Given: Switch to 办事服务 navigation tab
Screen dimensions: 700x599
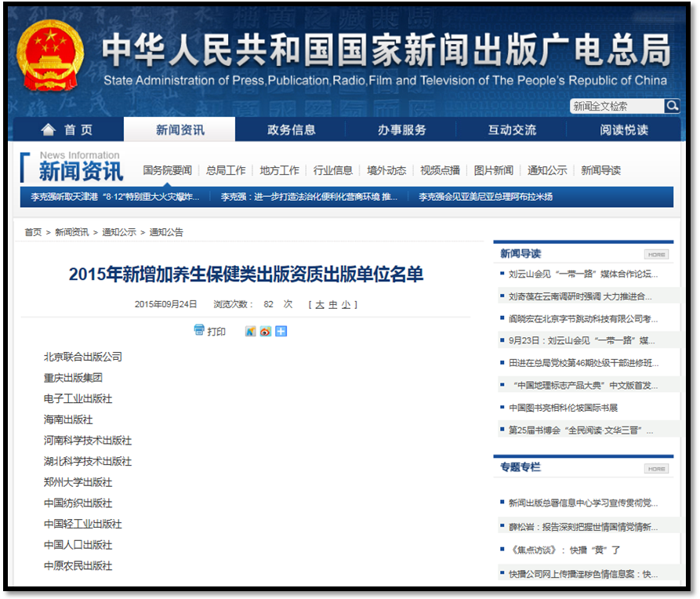Looking at the screenshot, I should click(401, 130).
